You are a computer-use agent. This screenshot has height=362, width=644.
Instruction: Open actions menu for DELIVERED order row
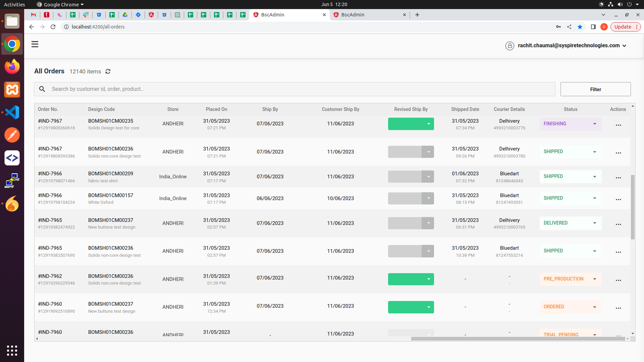point(618,224)
